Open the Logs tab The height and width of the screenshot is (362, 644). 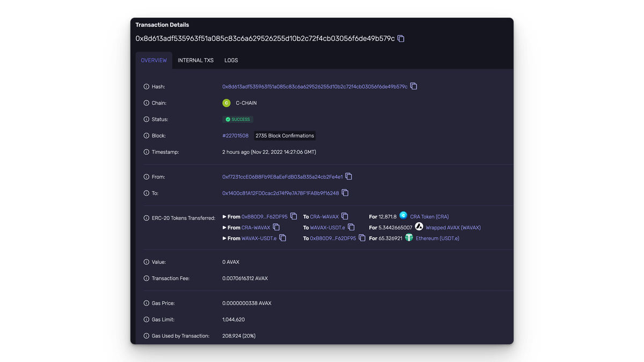click(231, 61)
